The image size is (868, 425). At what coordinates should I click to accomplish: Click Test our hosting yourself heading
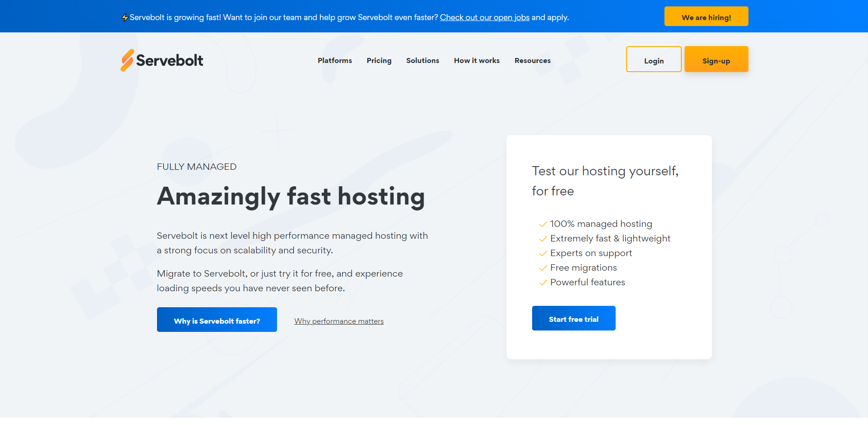(x=605, y=181)
